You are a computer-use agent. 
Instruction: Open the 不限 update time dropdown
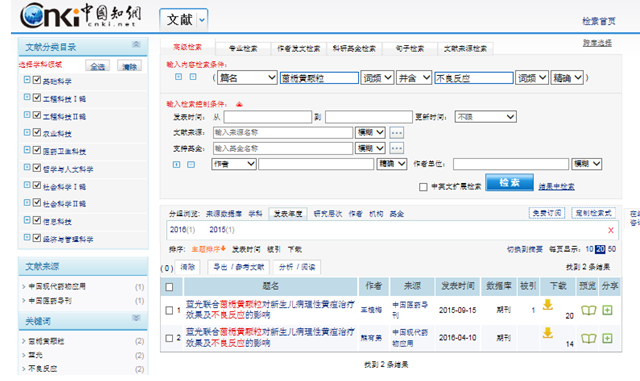pyautogui.click(x=485, y=117)
